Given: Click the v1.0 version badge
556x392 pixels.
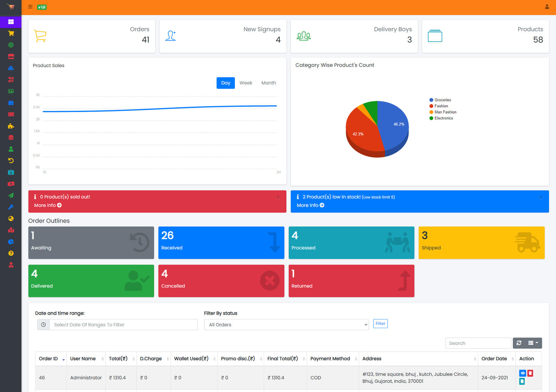Looking at the screenshot, I should [x=42, y=7].
